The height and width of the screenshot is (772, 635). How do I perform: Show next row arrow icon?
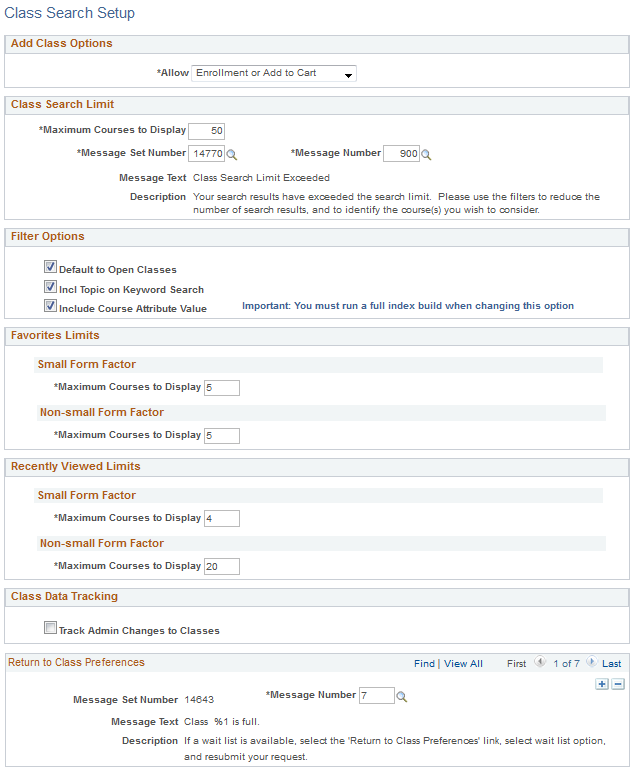[592, 662]
